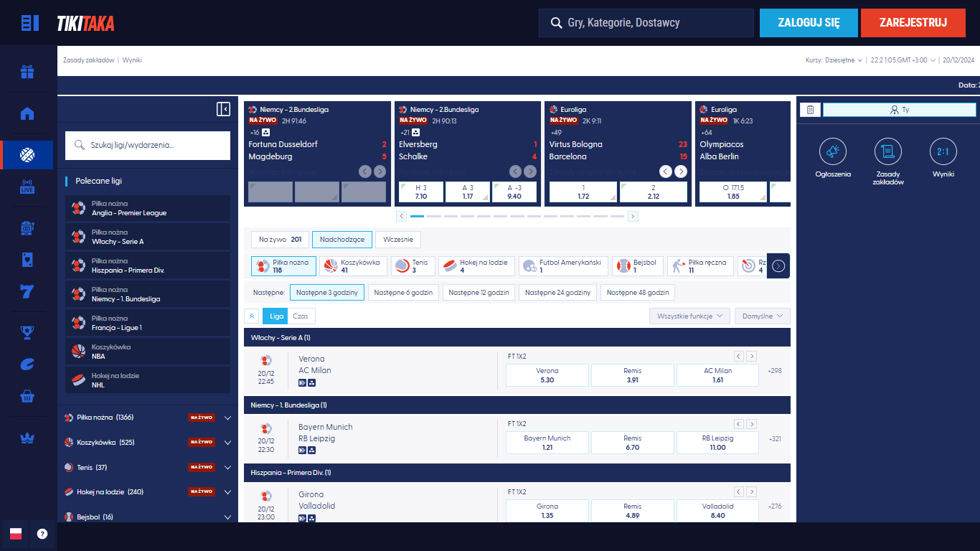Switch grouping to Czas

pos(301,316)
